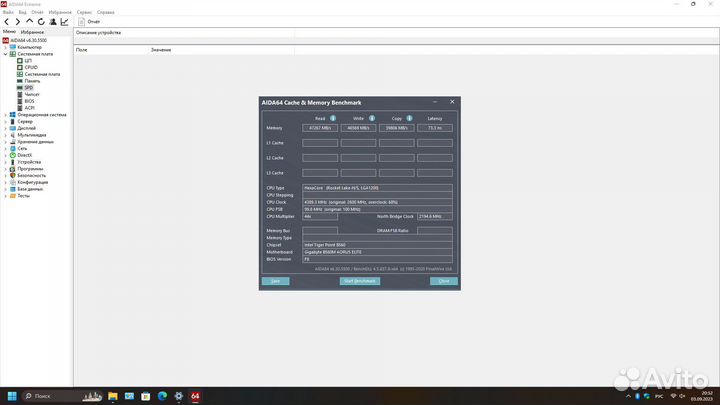This screenshot has width=720, height=405.
Task: Expand the Конфигурация tree node
Action: click(6, 182)
